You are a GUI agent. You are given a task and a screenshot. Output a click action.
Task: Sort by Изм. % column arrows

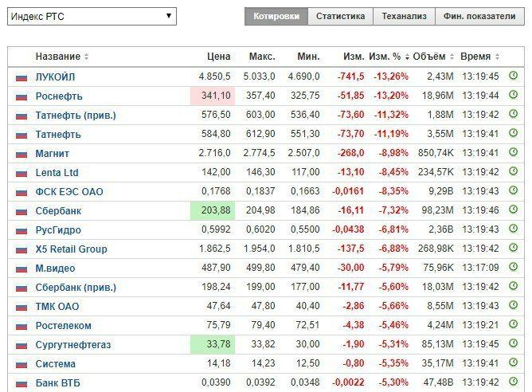(407, 57)
